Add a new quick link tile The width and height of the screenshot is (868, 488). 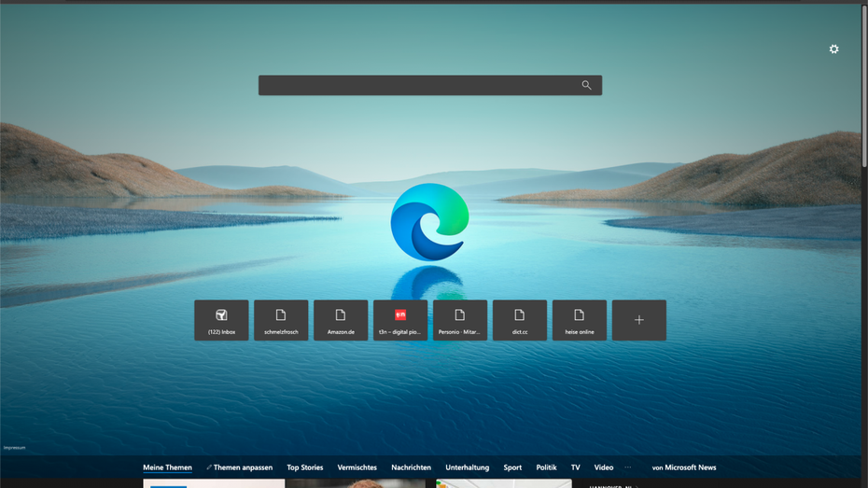[639, 320]
